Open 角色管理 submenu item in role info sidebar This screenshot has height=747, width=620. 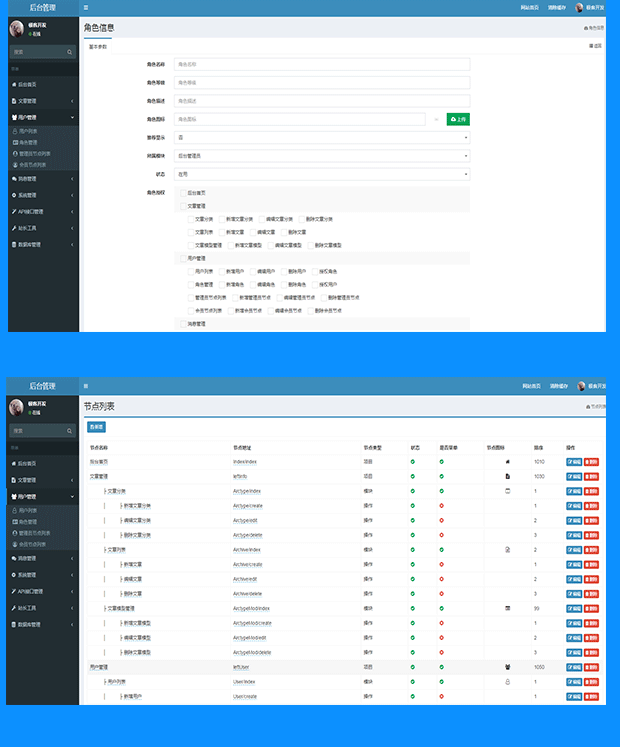pos(25,142)
